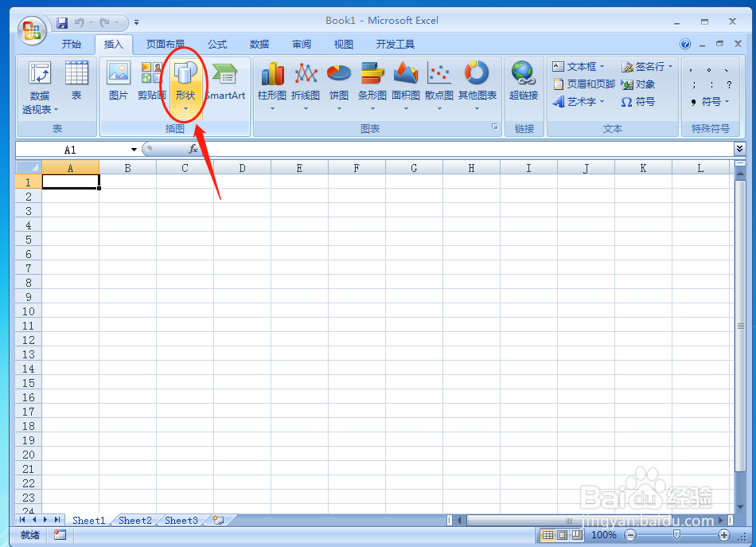
Task: Insert a line chart (折线图)
Action: pos(306,87)
